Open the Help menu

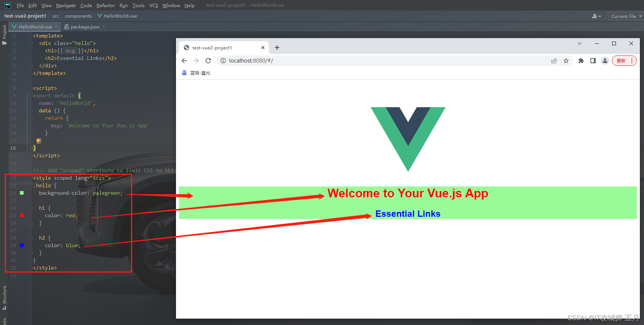[189, 5]
